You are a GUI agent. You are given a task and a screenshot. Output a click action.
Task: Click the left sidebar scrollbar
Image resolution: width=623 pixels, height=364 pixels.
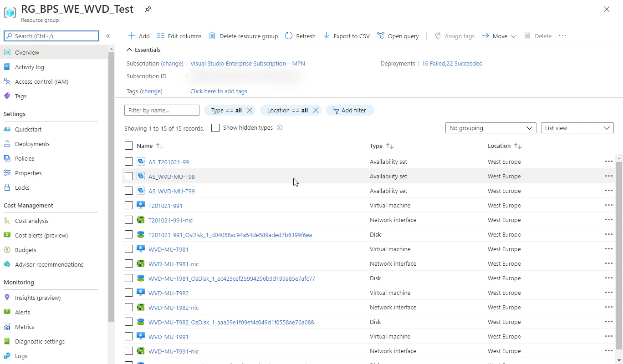[111, 187]
